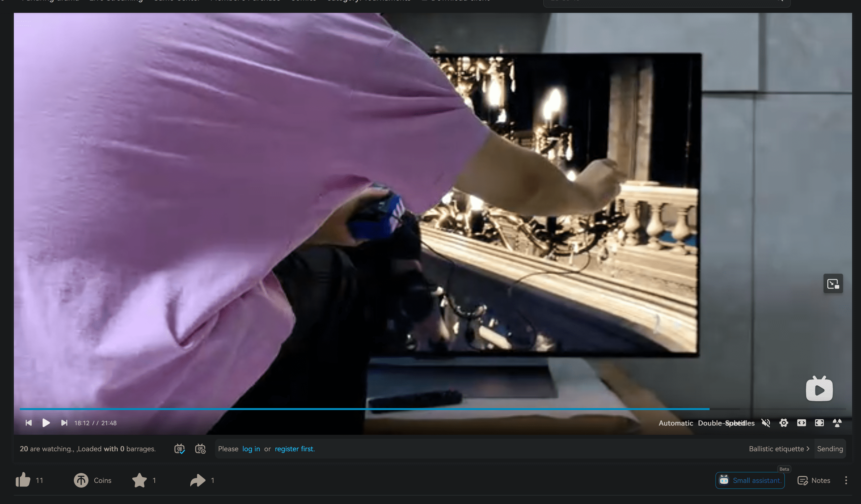Open more options three-dot menu
The image size is (861, 504).
(845, 480)
